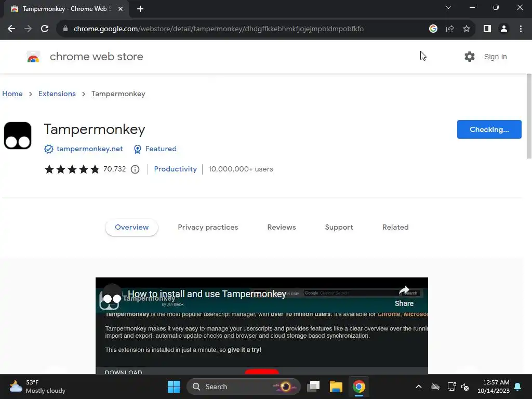Bookmark this page with star icon
Viewport: 532px width, 399px height.
[467, 29]
